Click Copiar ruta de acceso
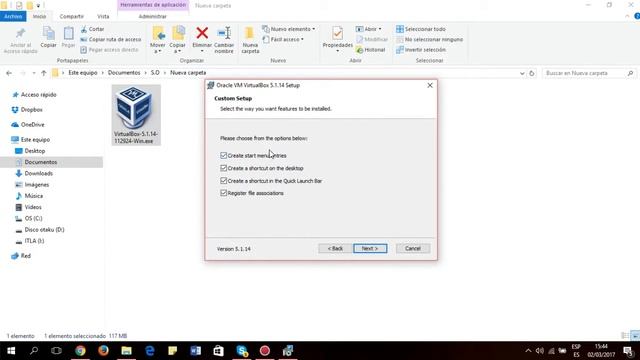This screenshot has height=360, width=640. (x=111, y=40)
